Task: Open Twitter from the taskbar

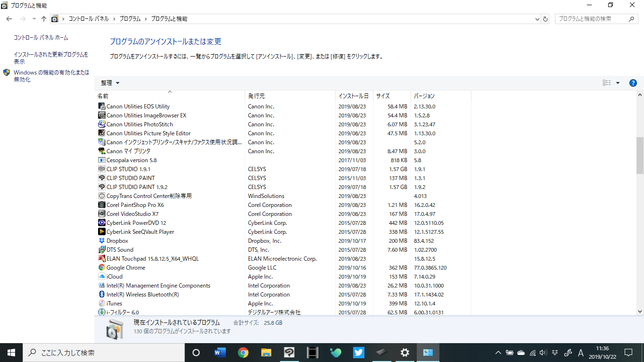Action: click(x=358, y=352)
